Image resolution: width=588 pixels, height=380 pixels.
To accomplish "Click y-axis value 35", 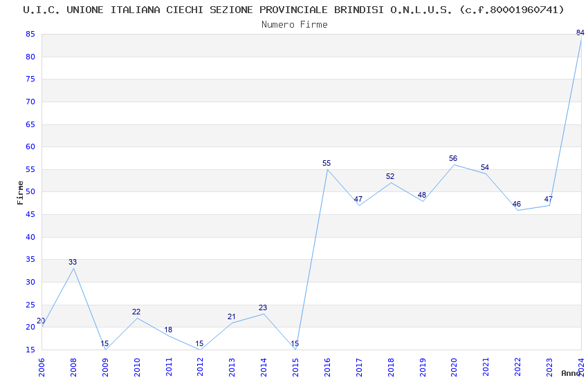I will (x=30, y=260).
